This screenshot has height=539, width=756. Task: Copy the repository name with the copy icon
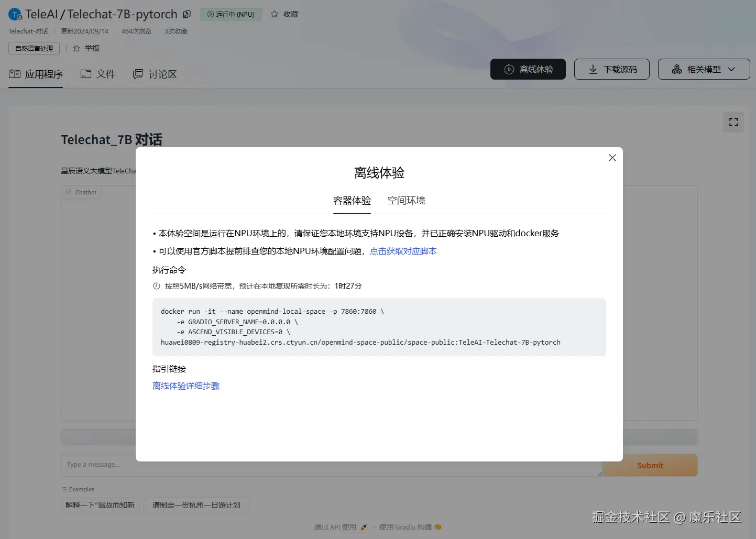tap(187, 14)
